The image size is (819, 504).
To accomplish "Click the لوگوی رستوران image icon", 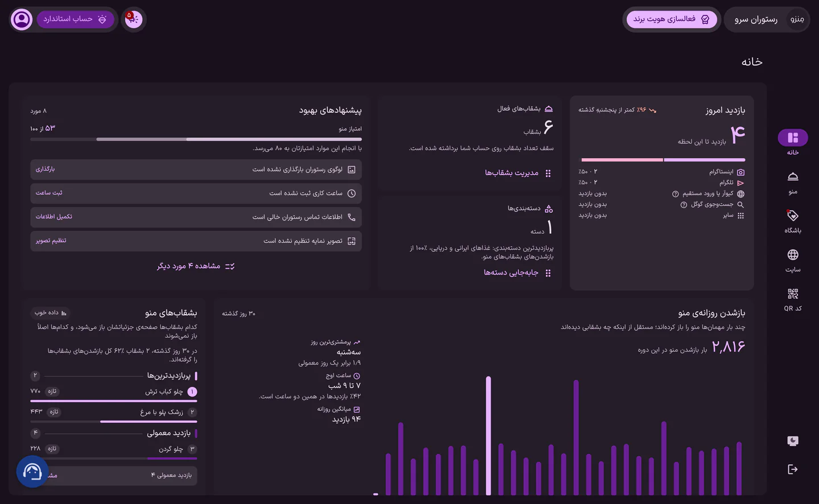I will [351, 170].
